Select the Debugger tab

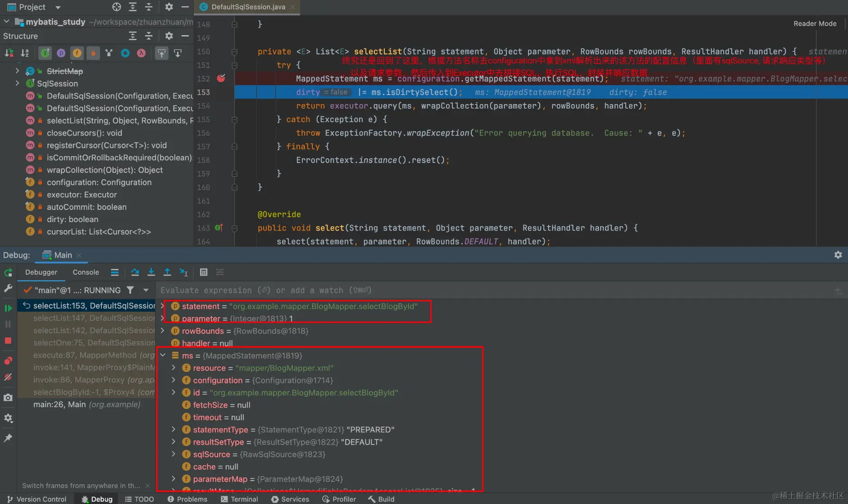pos(41,272)
